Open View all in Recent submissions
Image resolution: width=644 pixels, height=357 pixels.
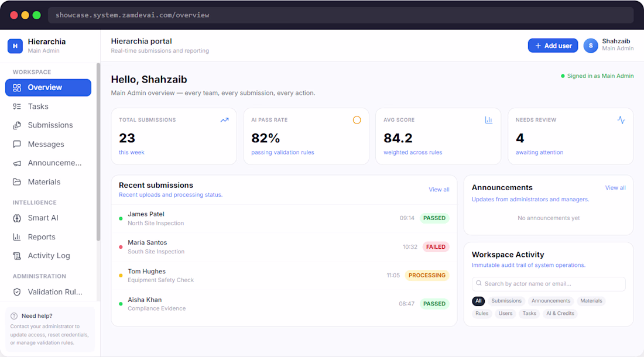[x=439, y=190]
